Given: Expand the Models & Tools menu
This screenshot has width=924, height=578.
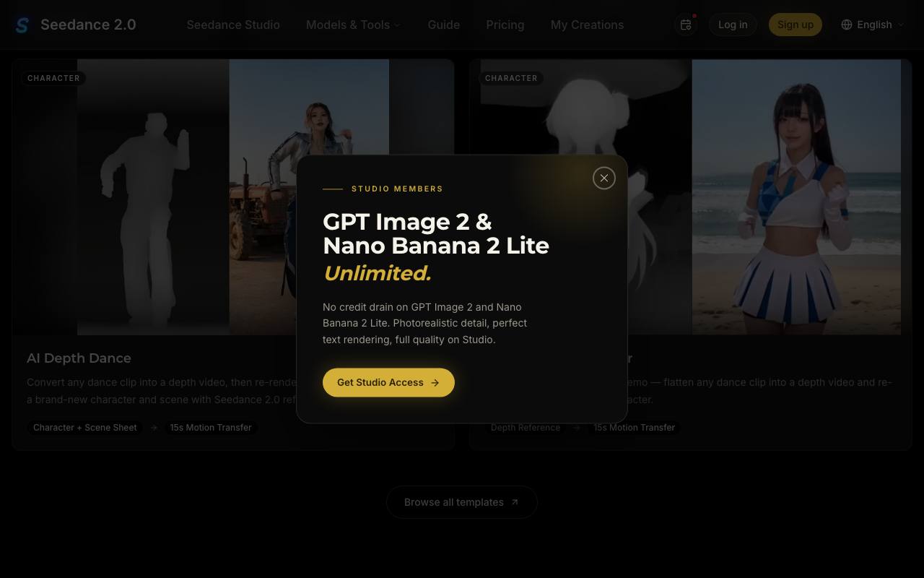Looking at the screenshot, I should tap(353, 25).
